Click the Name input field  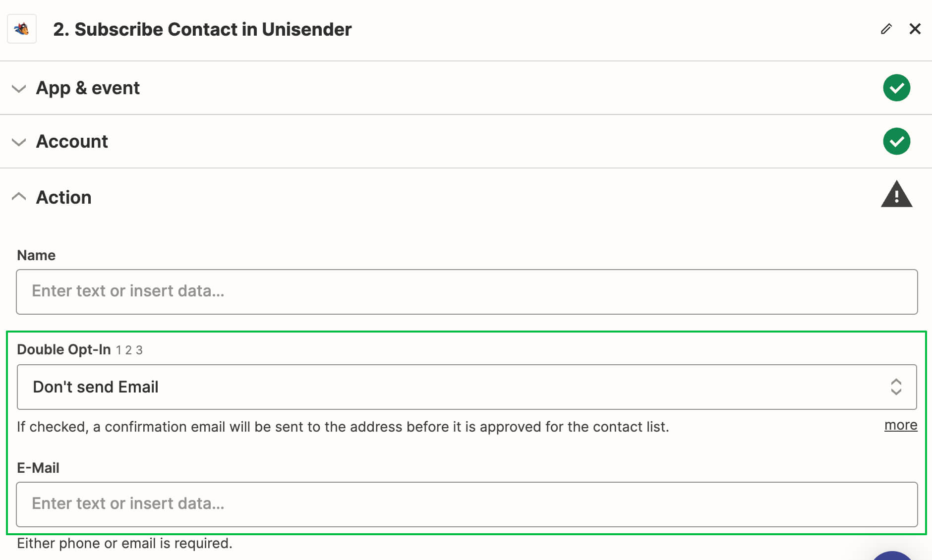point(466,292)
